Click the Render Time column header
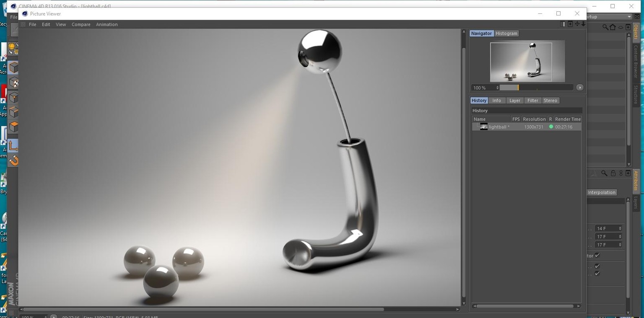 pos(568,119)
